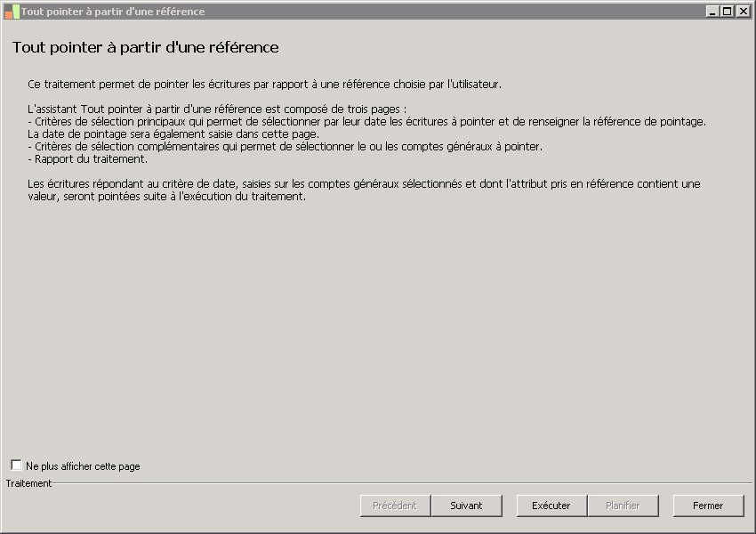The height and width of the screenshot is (534, 756).
Task: Maximize the Tout pointer window
Action: [727, 12]
